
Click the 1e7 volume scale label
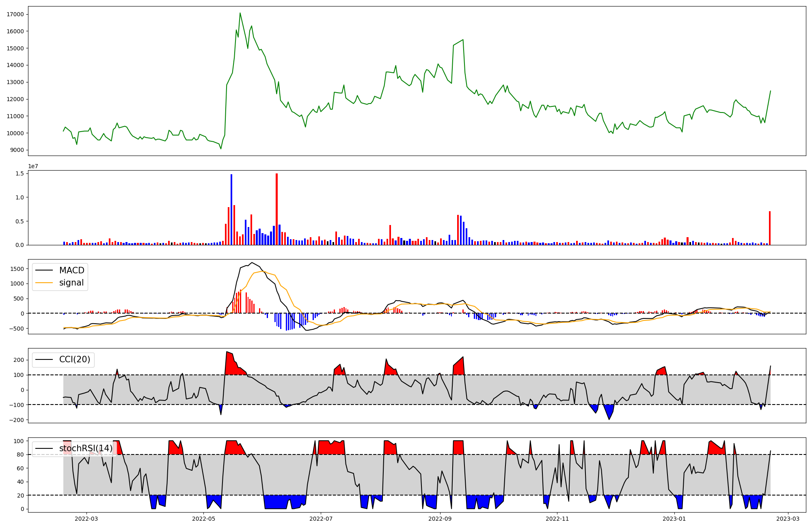coord(33,166)
